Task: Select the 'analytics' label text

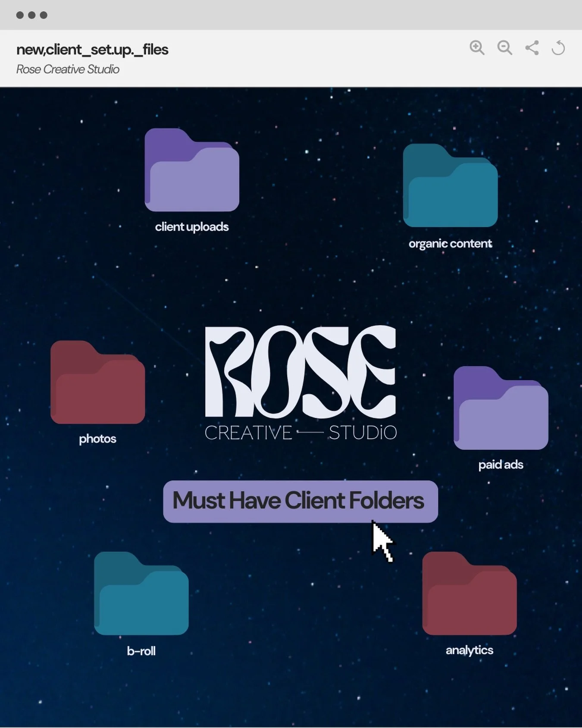Action: coord(469,650)
